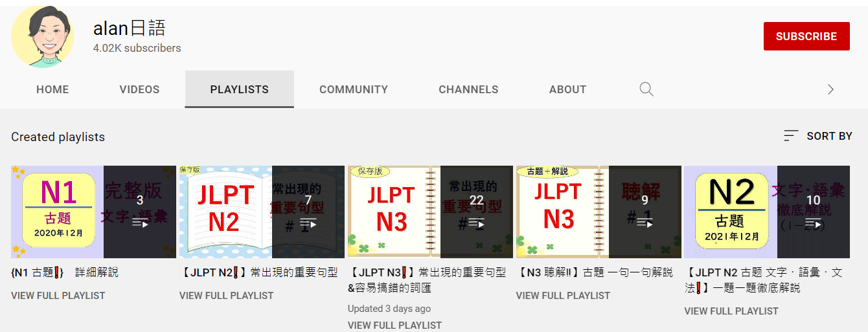
Task: View full playlist for JLPT N2 重要句型
Action: (226, 296)
